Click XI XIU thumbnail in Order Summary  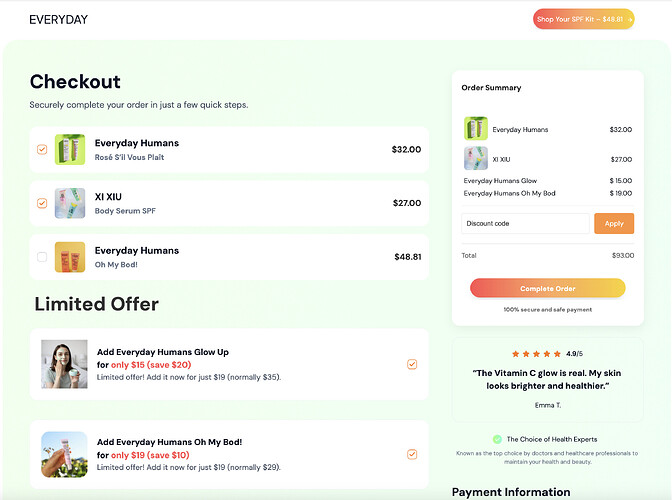(475, 159)
